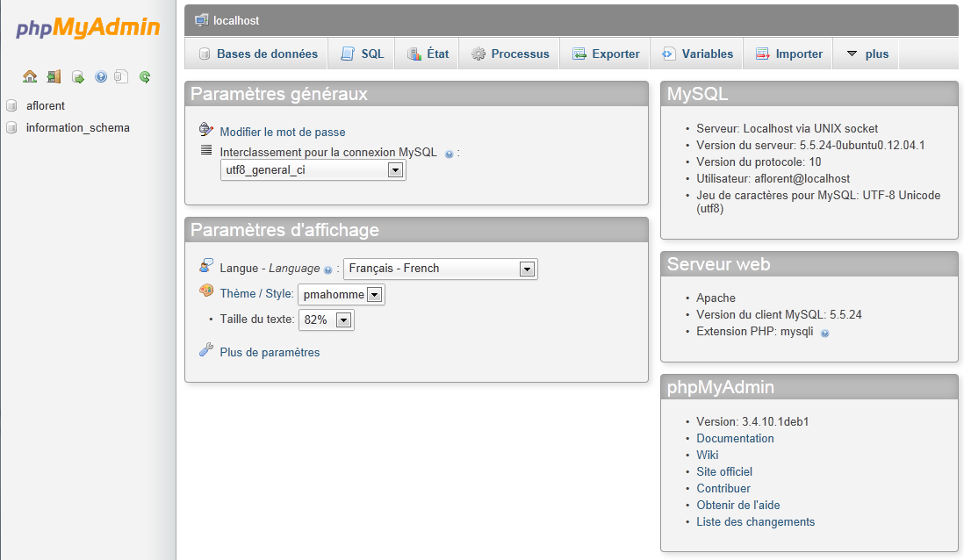
Task: Open the utf8_general_ci collation dropdown
Action: [x=313, y=170]
